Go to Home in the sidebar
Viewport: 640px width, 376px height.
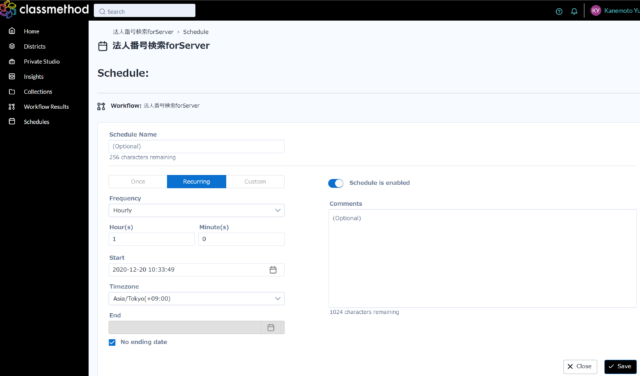(x=31, y=31)
